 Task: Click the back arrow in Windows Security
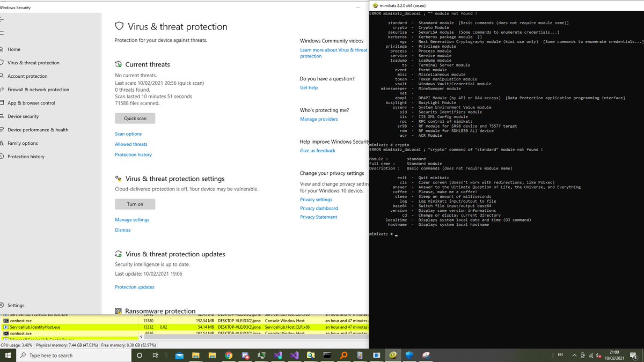pos(2,19)
